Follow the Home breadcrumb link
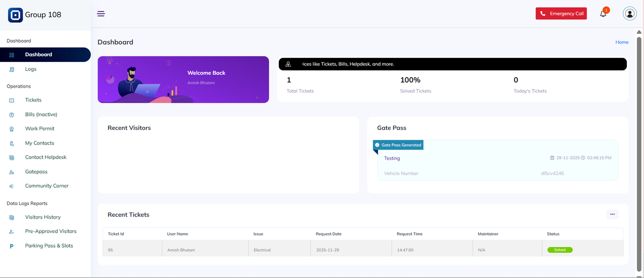The image size is (644, 278). pyautogui.click(x=622, y=42)
